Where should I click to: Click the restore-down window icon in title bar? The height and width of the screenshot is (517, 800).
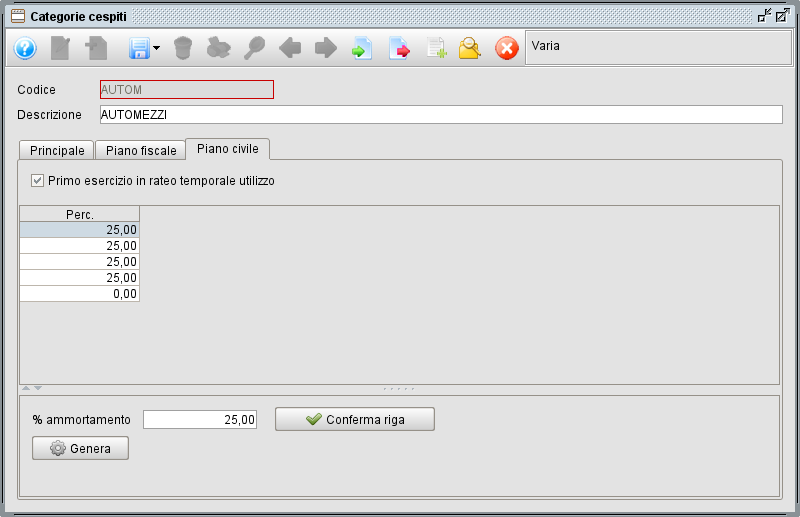click(764, 16)
